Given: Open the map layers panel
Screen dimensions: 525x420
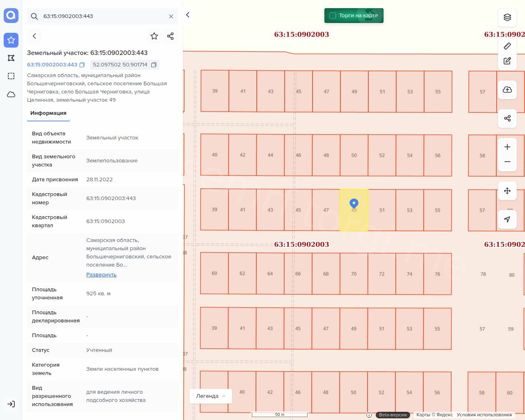Looking at the screenshot, I should pos(507,17).
